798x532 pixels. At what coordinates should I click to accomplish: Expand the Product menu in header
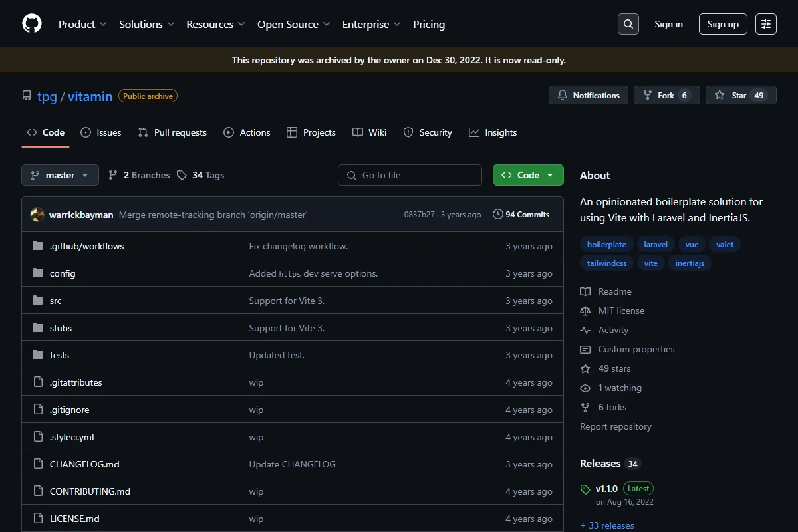[x=82, y=24]
